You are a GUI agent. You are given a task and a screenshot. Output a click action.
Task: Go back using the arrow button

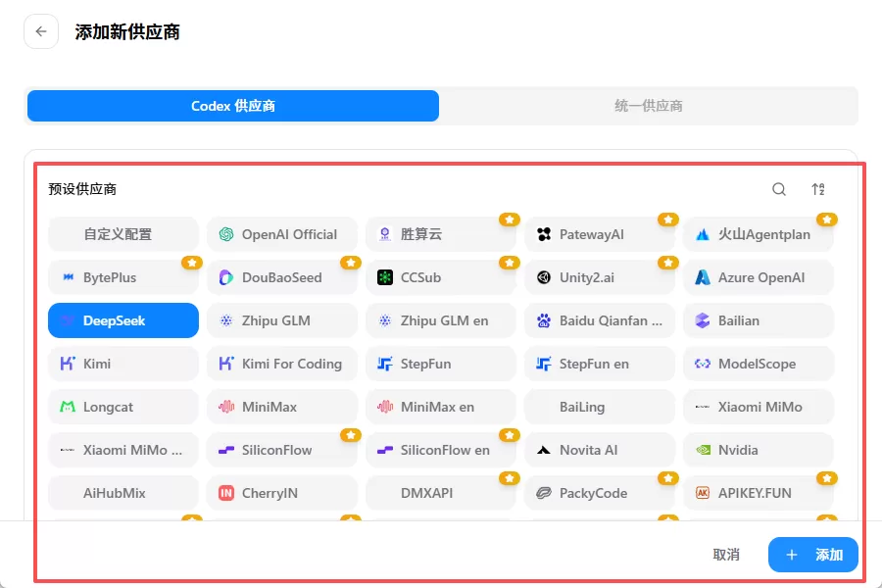click(41, 31)
